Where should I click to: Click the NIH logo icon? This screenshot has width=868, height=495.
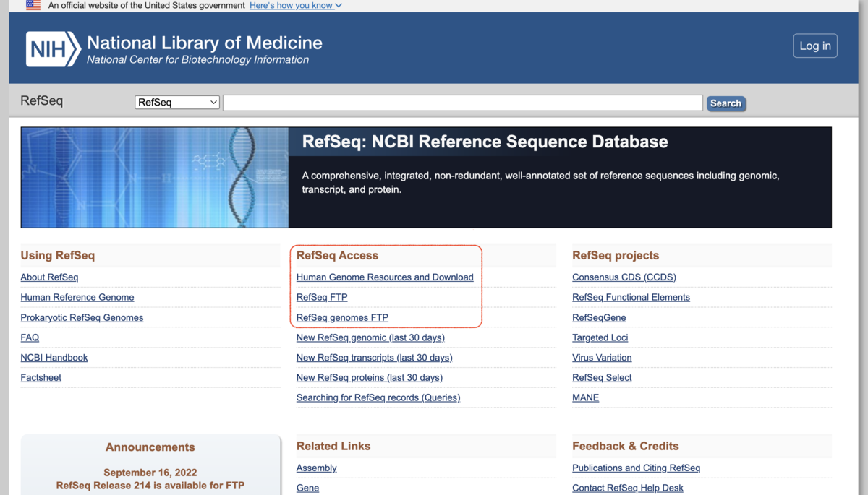pyautogui.click(x=53, y=49)
